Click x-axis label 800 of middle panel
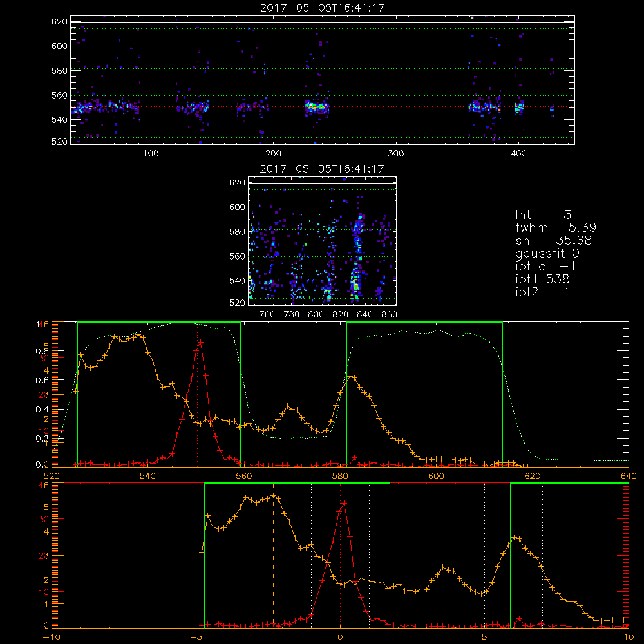This screenshot has height=644, width=644. point(316,315)
